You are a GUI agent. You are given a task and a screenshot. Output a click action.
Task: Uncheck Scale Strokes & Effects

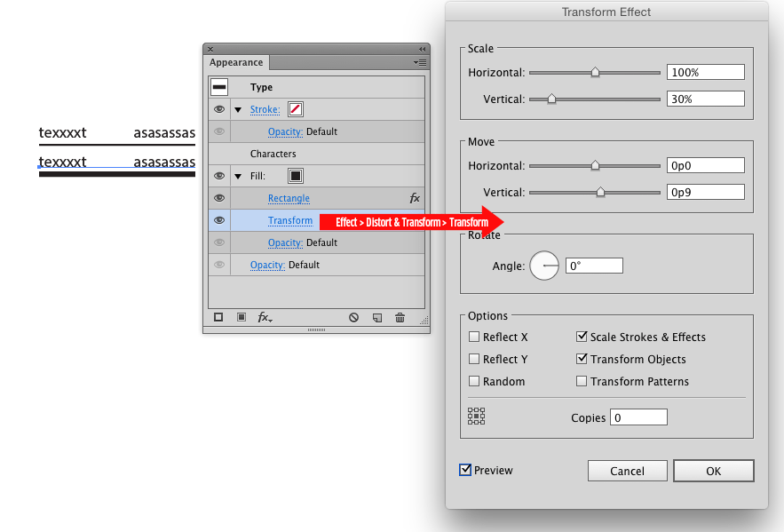tap(582, 337)
